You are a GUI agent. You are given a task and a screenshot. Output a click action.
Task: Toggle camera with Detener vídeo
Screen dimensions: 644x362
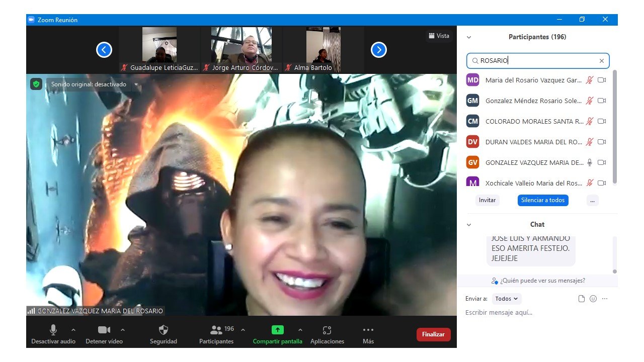click(x=104, y=330)
